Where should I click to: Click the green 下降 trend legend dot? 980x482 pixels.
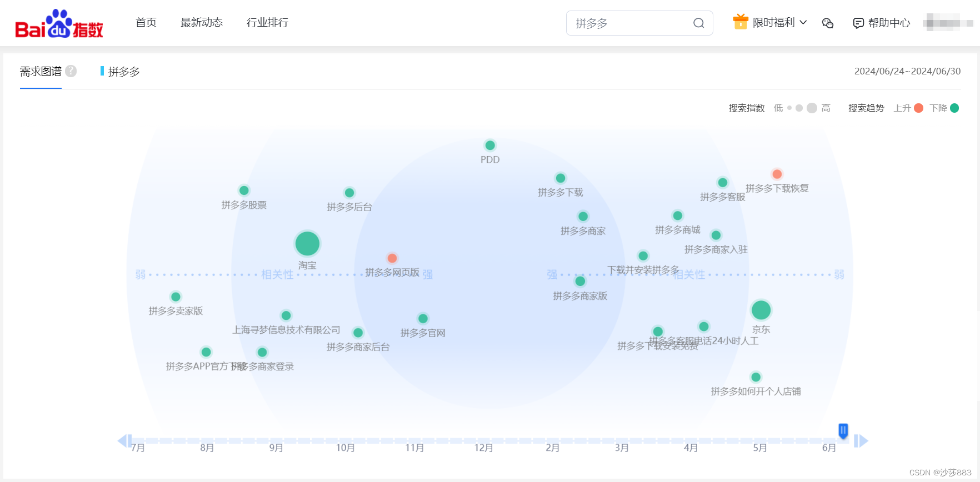954,108
